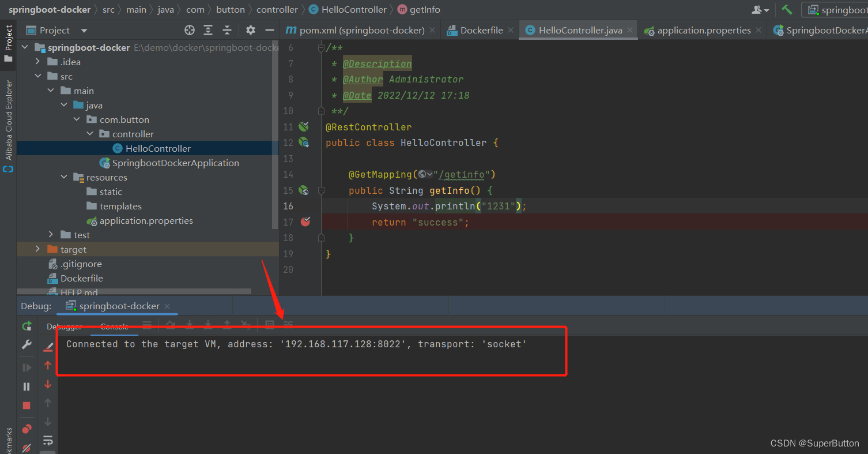Stop the debug session
Image resolution: width=868 pixels, height=454 pixels.
click(27, 406)
